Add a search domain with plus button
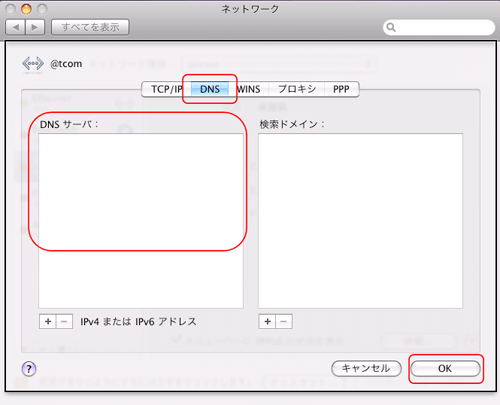The width and height of the screenshot is (500, 405). tap(267, 322)
